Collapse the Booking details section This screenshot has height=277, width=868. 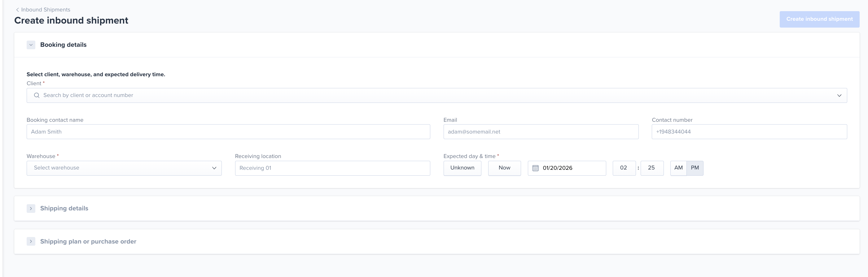click(31, 45)
